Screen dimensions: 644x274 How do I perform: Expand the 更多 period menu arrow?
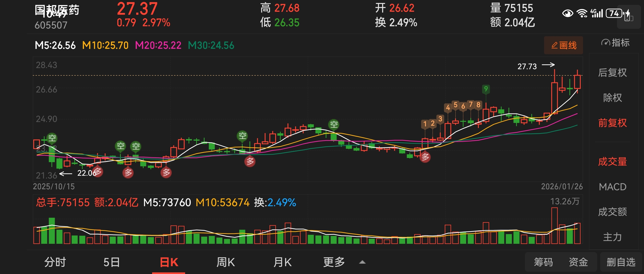point(362,262)
